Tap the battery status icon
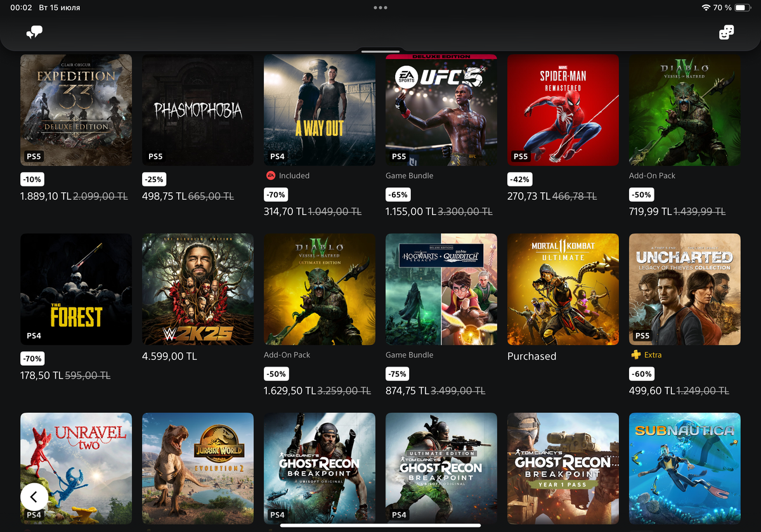This screenshot has width=761, height=532. click(743, 8)
